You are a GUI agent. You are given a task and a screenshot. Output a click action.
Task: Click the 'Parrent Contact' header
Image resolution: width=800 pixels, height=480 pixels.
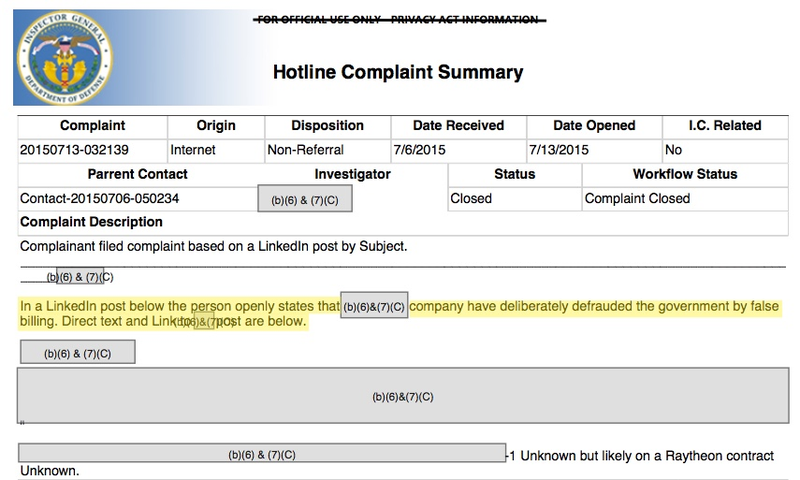(137, 174)
